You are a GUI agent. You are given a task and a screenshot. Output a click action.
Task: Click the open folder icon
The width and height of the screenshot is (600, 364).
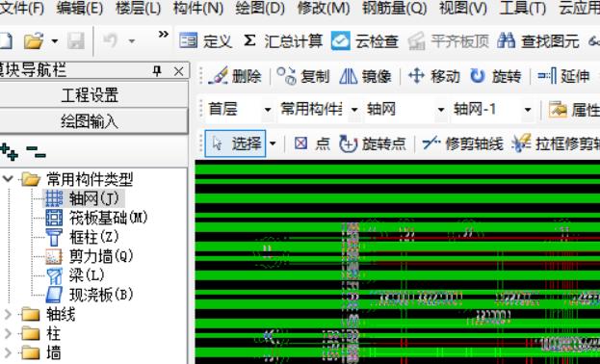tap(34, 40)
